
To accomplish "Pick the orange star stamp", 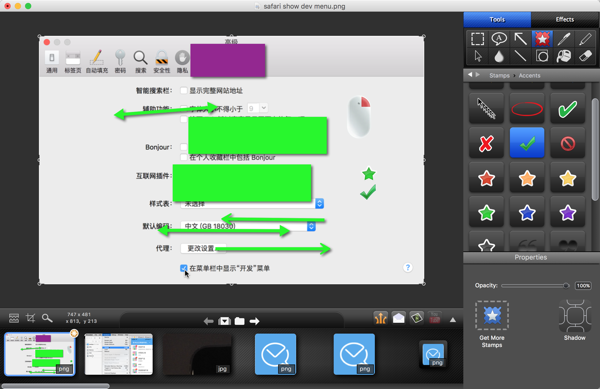I will 527,178.
